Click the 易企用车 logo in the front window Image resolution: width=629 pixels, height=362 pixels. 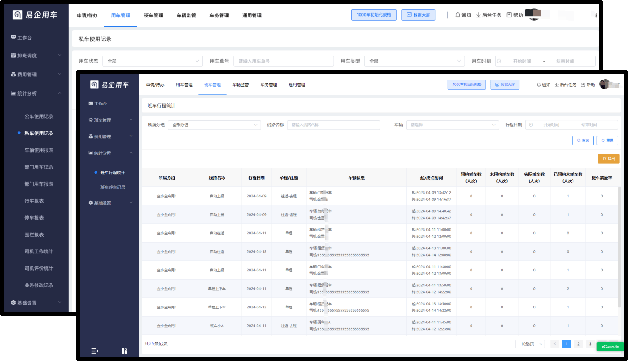pos(110,85)
